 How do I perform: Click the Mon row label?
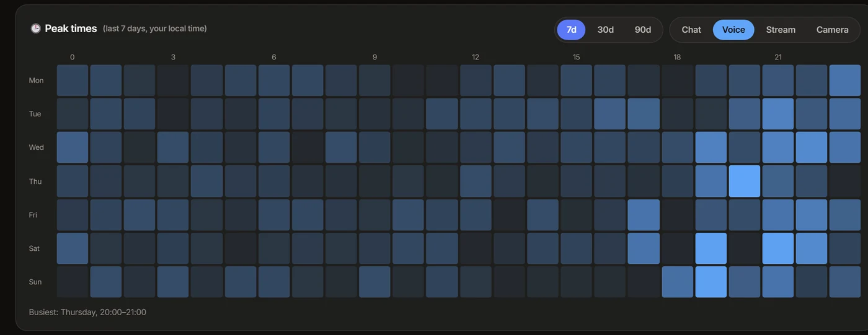pyautogui.click(x=36, y=80)
